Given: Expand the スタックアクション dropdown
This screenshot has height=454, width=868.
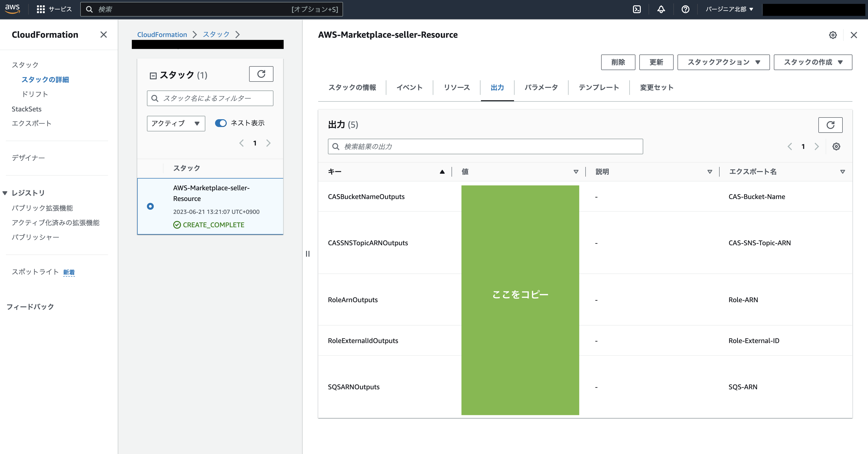Looking at the screenshot, I should click(723, 62).
